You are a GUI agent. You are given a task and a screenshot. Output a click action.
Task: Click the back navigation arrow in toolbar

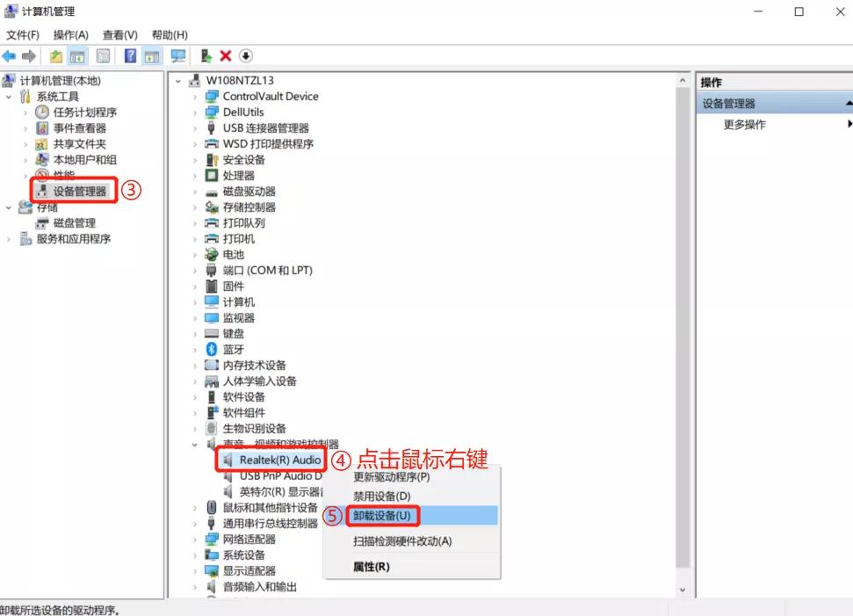(10, 55)
